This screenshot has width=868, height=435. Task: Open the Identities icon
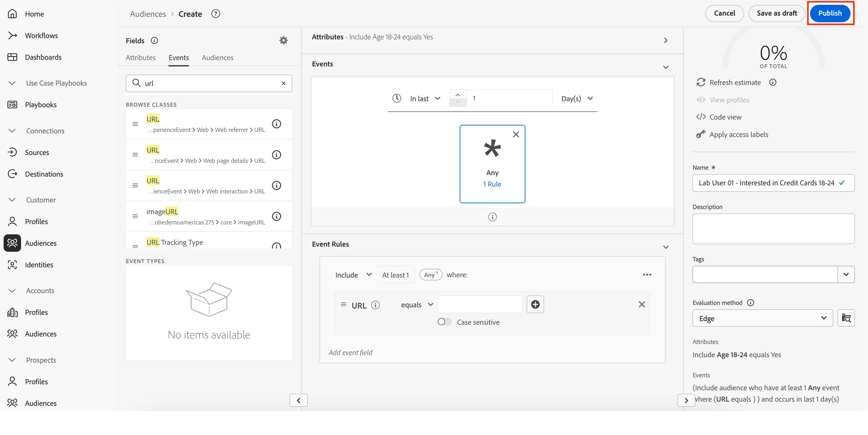click(x=13, y=264)
